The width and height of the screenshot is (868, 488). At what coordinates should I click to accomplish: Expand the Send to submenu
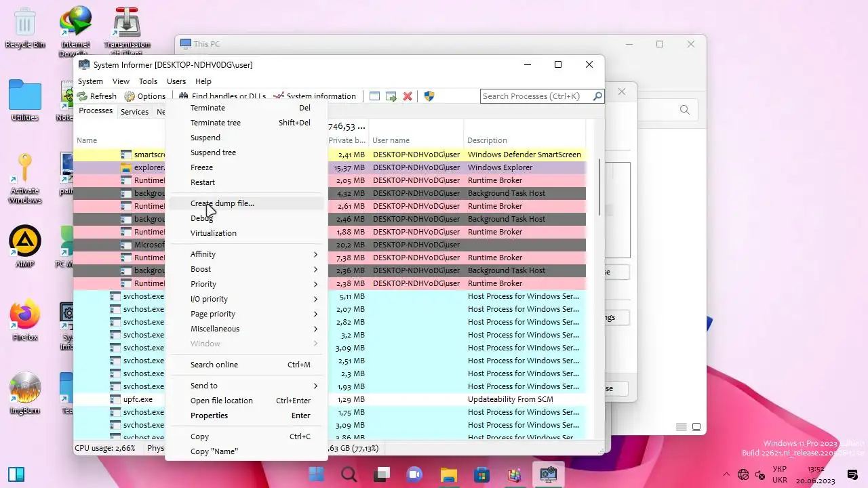[247, 386]
